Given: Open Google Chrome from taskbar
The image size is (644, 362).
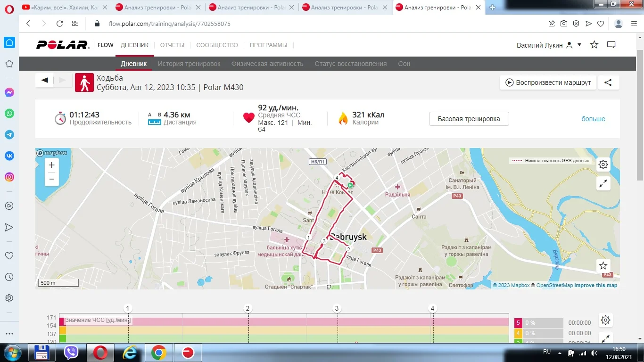Looking at the screenshot, I should coord(158,353).
